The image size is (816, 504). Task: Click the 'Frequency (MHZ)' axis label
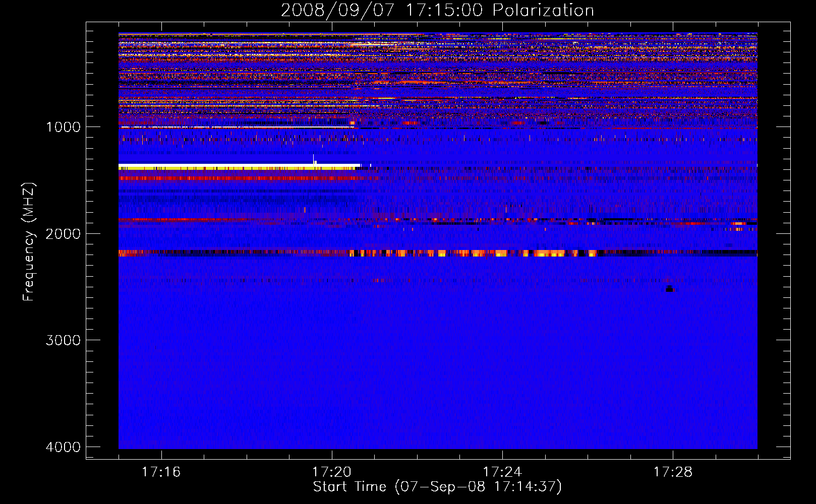(x=29, y=242)
